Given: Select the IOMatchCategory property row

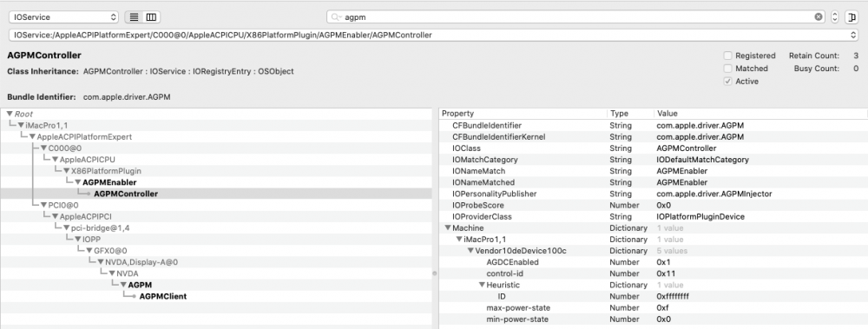Looking at the screenshot, I should [x=654, y=160].
